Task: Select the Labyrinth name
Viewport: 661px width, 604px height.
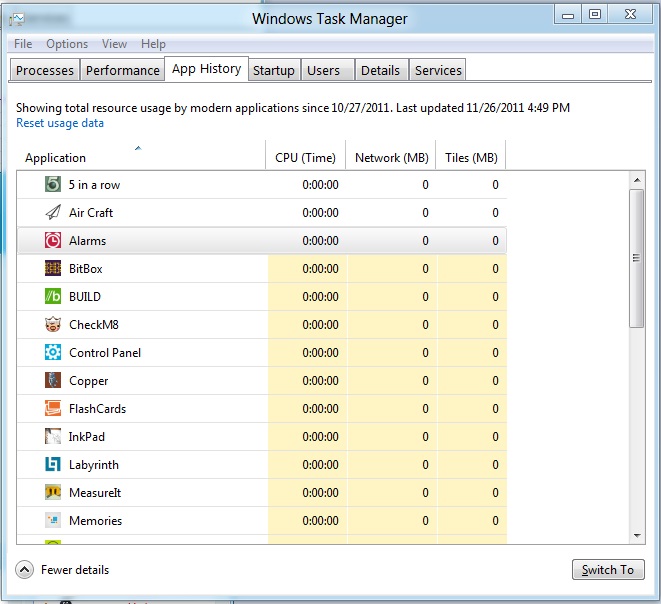Action: [94, 465]
